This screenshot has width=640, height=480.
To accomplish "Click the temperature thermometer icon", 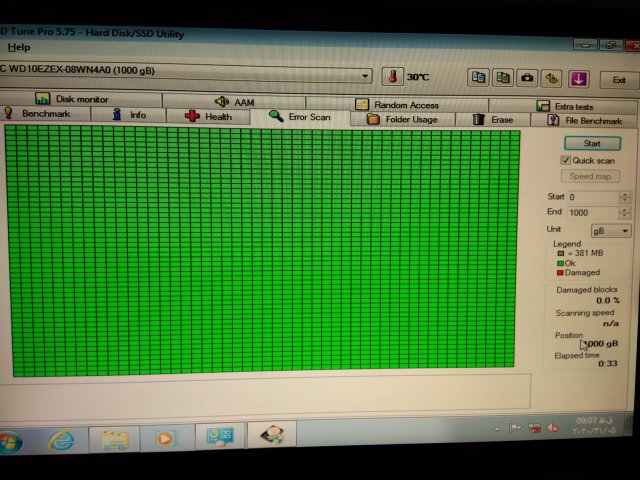I will click(393, 76).
